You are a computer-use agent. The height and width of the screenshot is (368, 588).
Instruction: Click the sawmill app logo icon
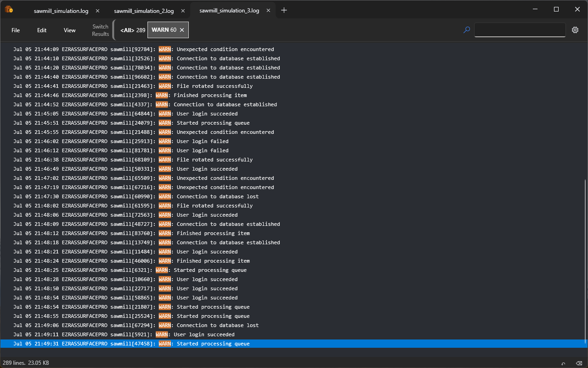point(9,9)
